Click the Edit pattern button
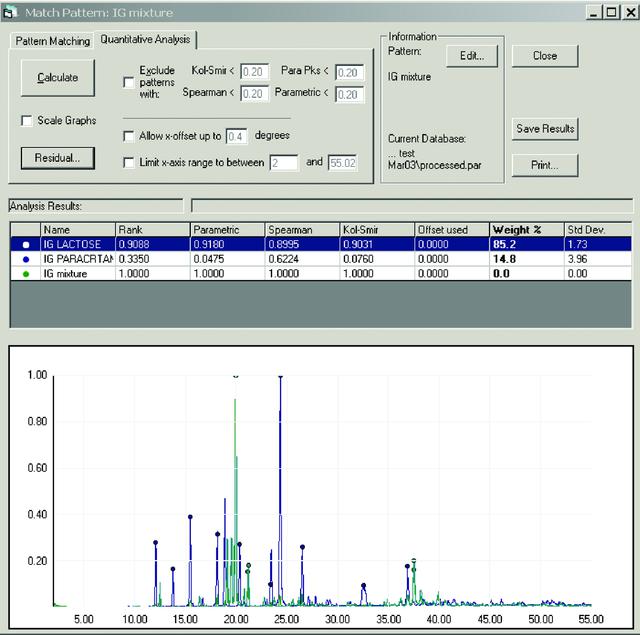Screen dimensions: 640x635 point(472,56)
